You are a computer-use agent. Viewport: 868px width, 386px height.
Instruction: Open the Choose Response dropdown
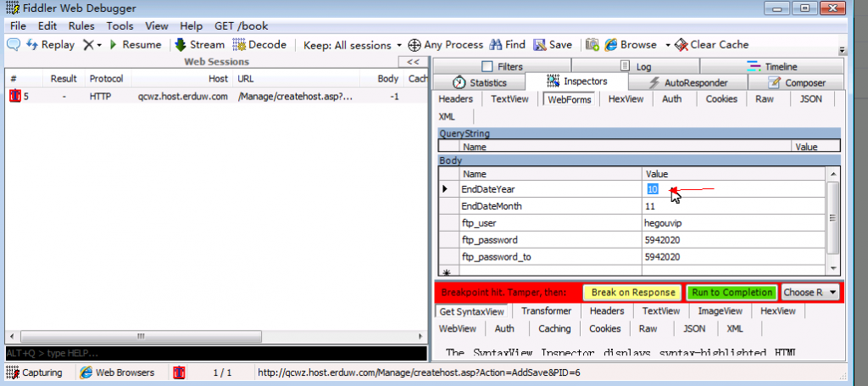point(810,293)
